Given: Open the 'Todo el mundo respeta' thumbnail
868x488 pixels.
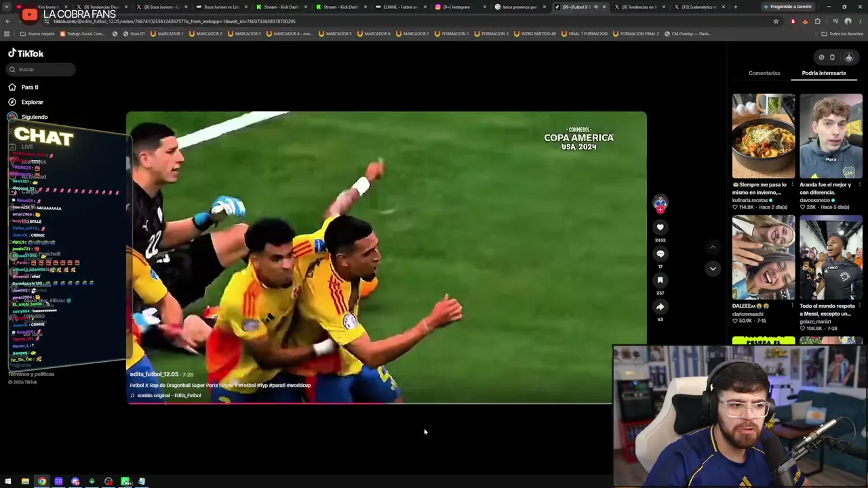Looking at the screenshot, I should (x=831, y=258).
